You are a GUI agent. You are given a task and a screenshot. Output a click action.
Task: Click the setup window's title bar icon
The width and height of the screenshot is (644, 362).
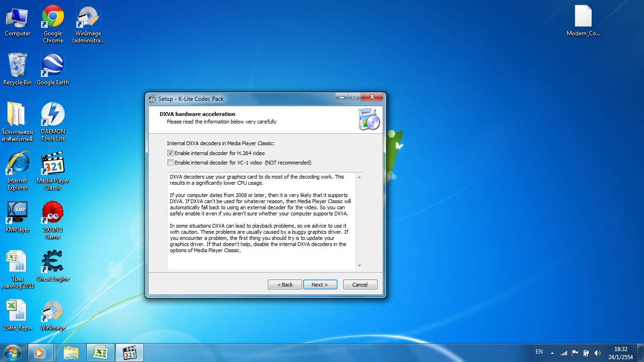point(152,99)
